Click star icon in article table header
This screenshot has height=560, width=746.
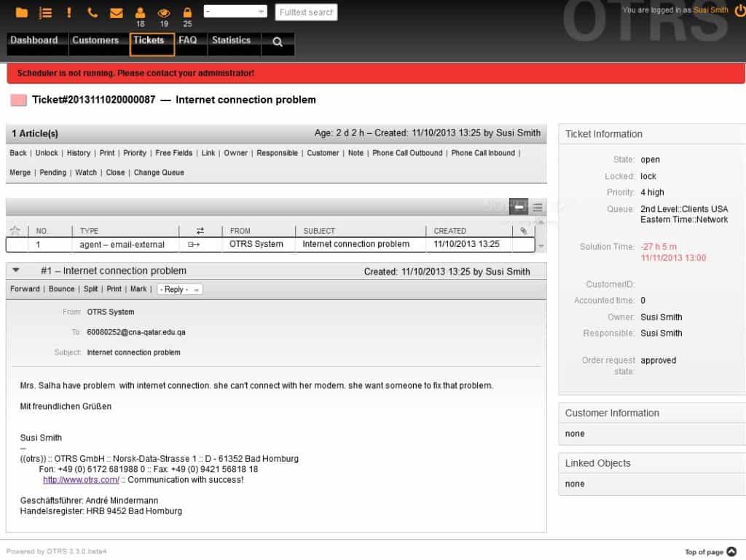tap(15, 231)
